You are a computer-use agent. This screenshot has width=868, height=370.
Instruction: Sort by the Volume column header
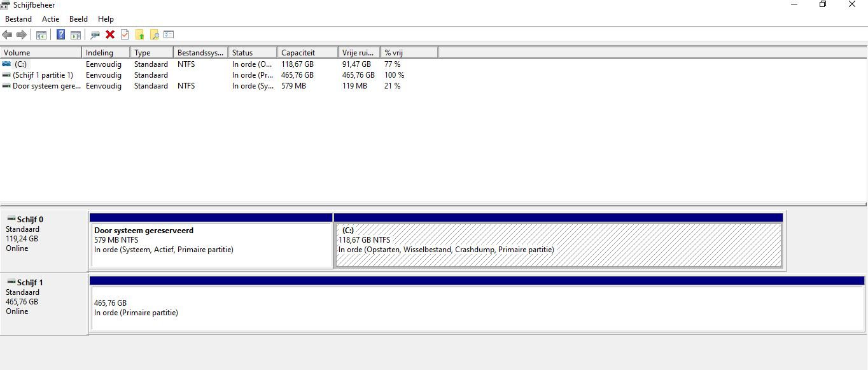point(41,53)
